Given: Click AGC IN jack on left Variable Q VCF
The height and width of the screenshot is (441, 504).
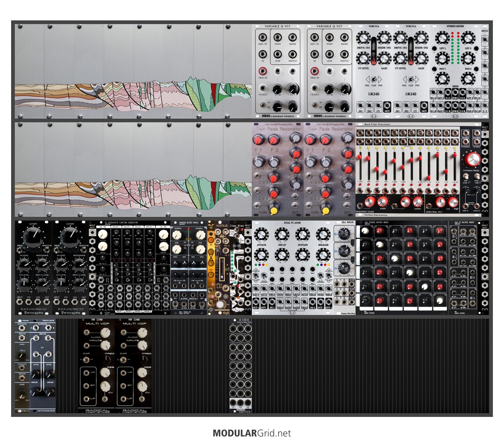Looking at the screenshot, I should click(263, 37).
